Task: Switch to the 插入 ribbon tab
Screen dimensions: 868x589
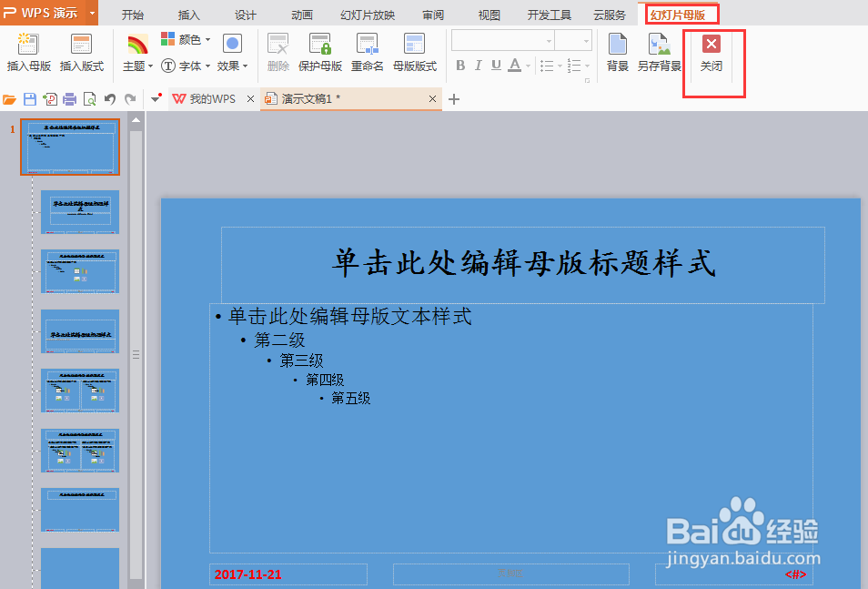Action: click(x=188, y=15)
